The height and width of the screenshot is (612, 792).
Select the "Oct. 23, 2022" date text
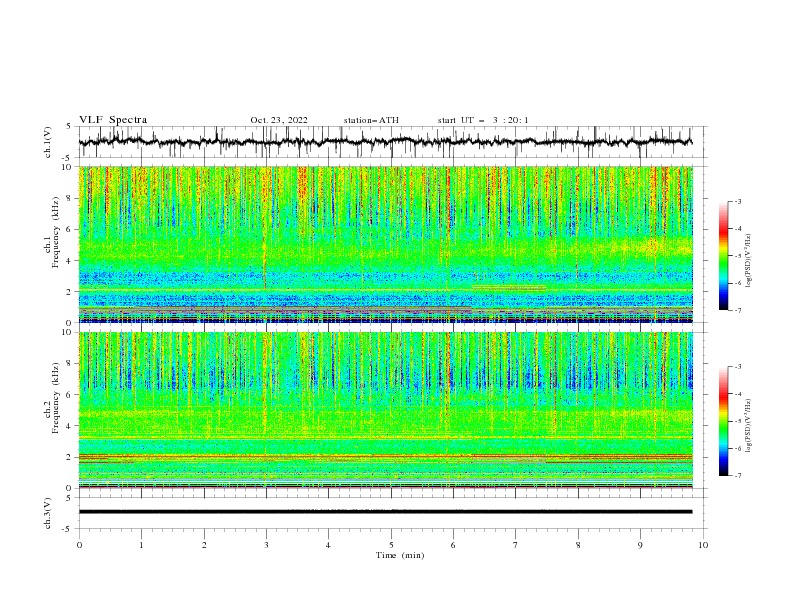tap(279, 120)
